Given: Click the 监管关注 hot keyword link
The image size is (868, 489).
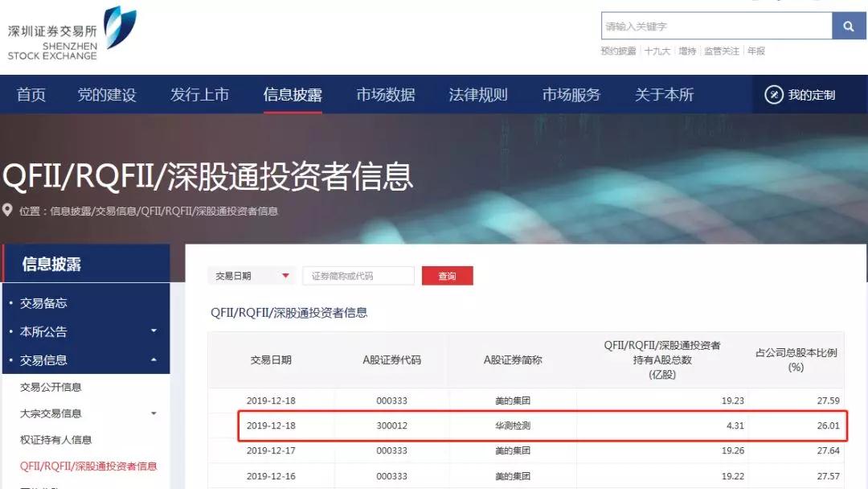Looking at the screenshot, I should click(721, 51).
